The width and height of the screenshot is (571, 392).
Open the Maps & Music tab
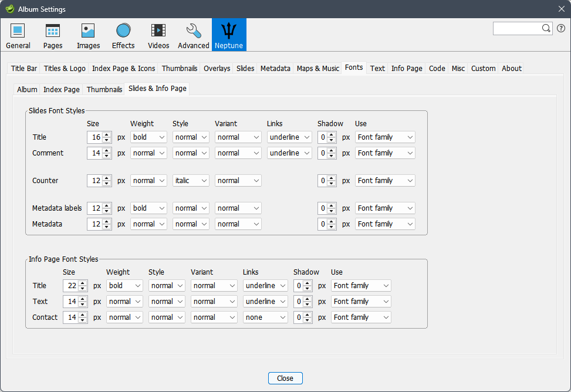pos(318,69)
